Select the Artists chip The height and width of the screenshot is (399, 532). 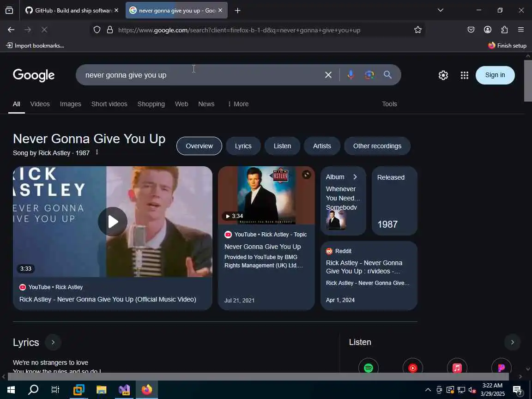(322, 146)
